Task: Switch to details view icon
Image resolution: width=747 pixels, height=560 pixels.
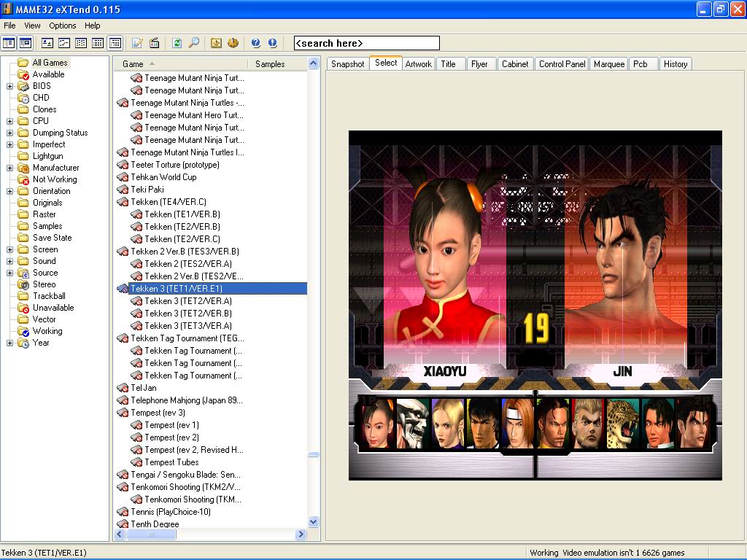Action: click(98, 43)
